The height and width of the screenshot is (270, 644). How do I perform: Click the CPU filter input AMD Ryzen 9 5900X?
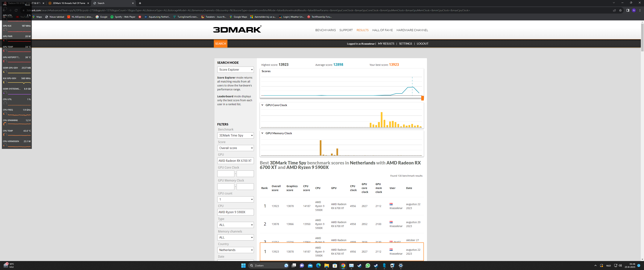(x=236, y=212)
